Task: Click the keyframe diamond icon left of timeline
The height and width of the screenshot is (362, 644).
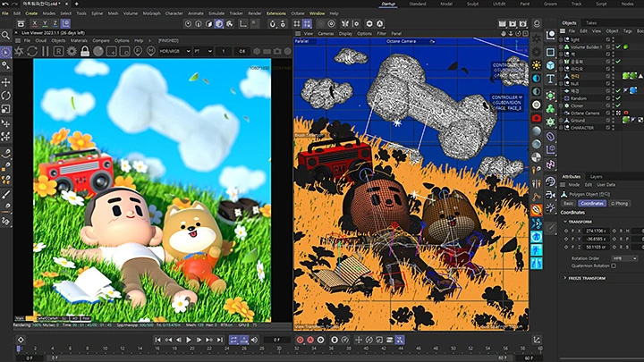Action: point(21,340)
